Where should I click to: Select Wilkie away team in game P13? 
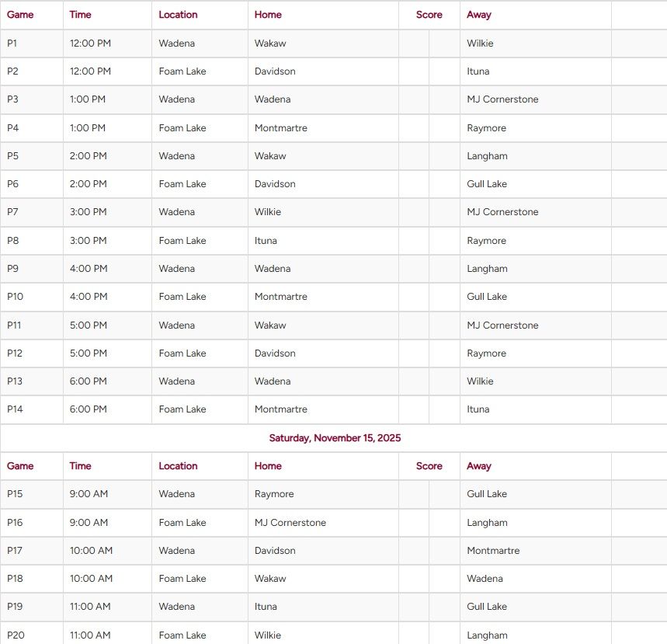click(x=480, y=381)
